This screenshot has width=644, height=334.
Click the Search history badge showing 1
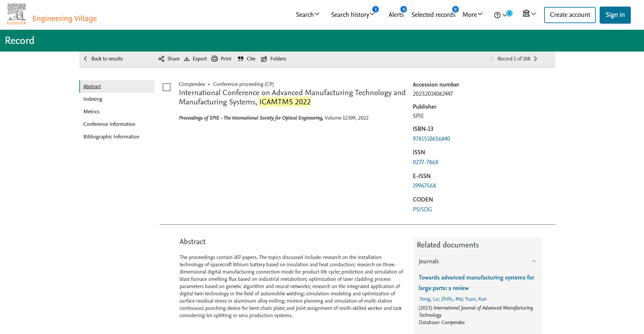pyautogui.click(x=376, y=9)
